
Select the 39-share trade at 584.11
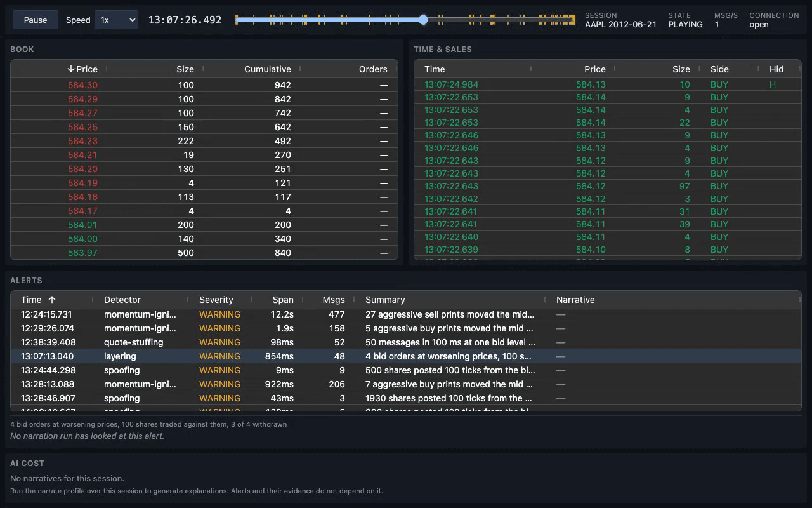(607, 224)
